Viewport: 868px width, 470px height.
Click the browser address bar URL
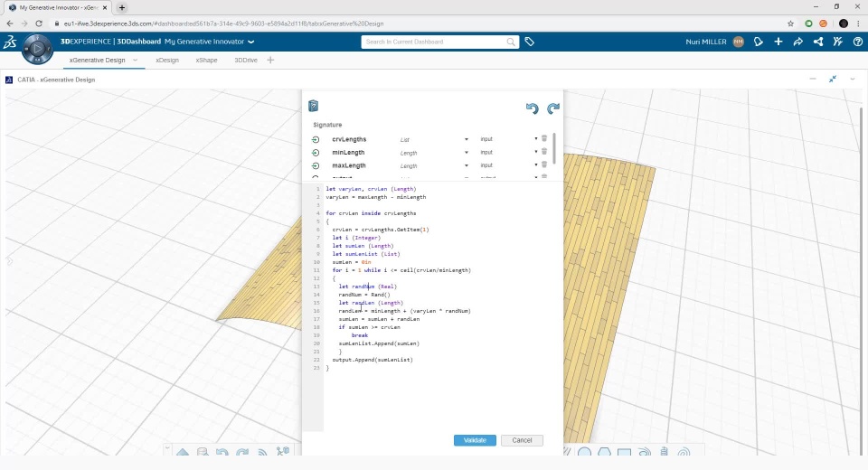(223, 23)
